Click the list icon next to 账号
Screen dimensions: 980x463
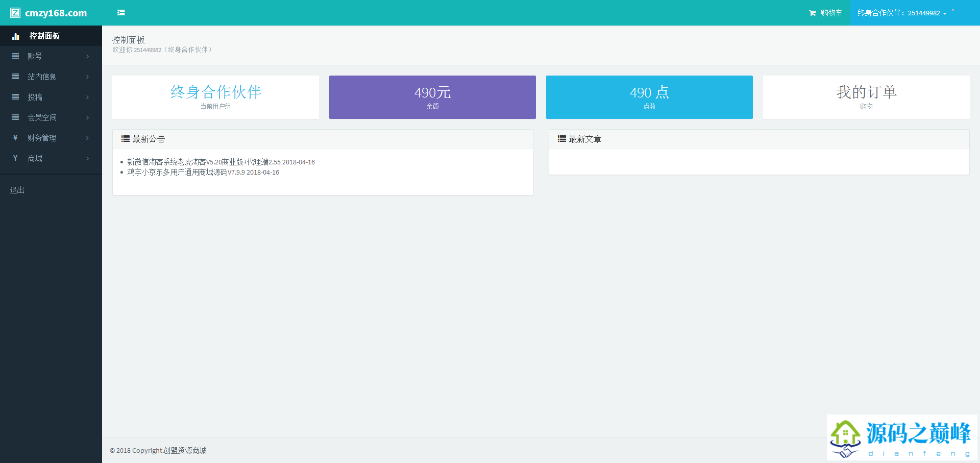(15, 56)
